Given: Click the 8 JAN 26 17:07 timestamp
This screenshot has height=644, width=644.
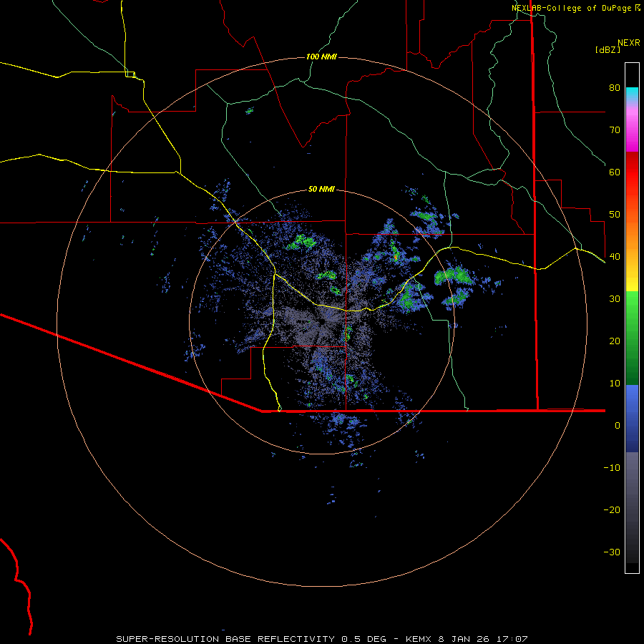Looking at the screenshot, I should (x=484, y=639).
